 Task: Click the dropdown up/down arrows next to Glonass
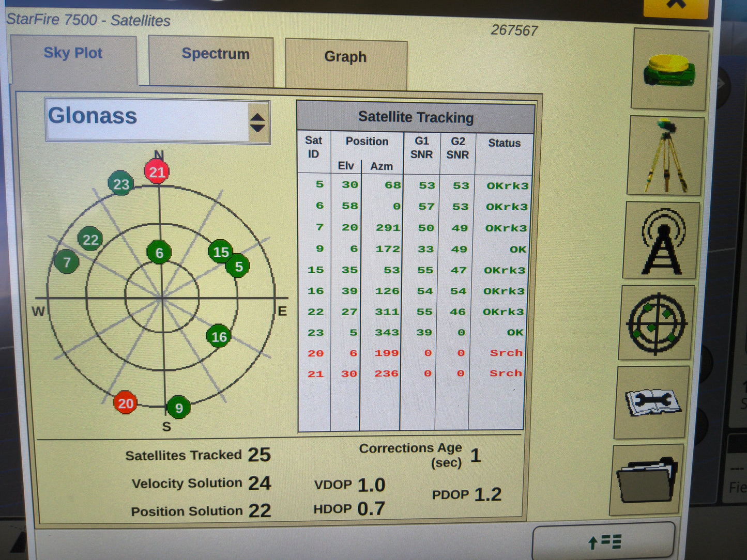257,122
